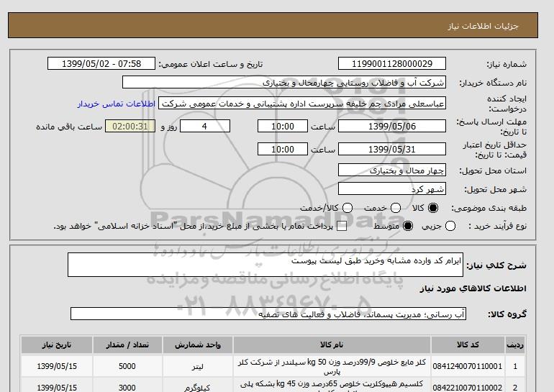Choose the جزیی purchase process option
554x392 pixels.
point(450,226)
